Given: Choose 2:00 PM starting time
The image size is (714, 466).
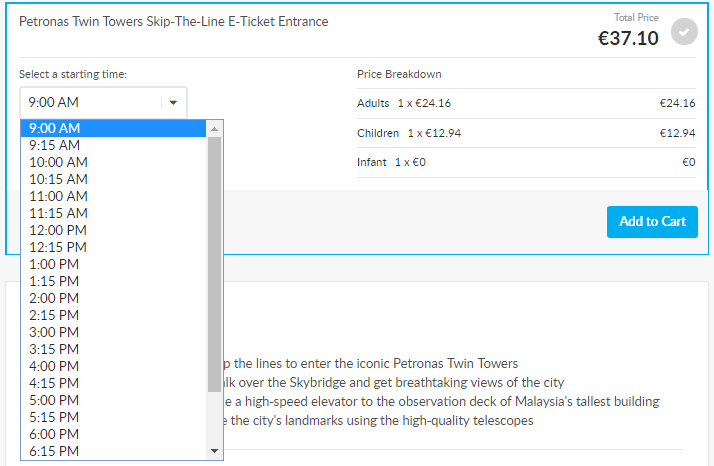Looking at the screenshot, I should tap(113, 298).
